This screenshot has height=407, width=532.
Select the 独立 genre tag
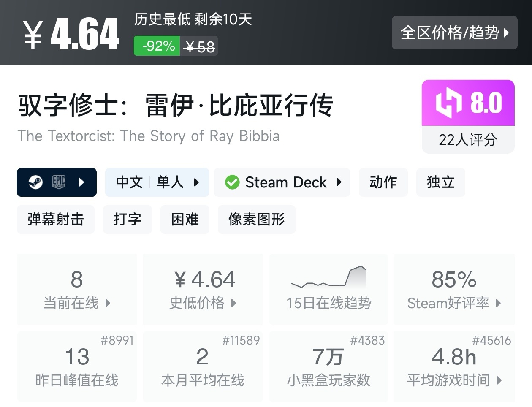pyautogui.click(x=440, y=182)
